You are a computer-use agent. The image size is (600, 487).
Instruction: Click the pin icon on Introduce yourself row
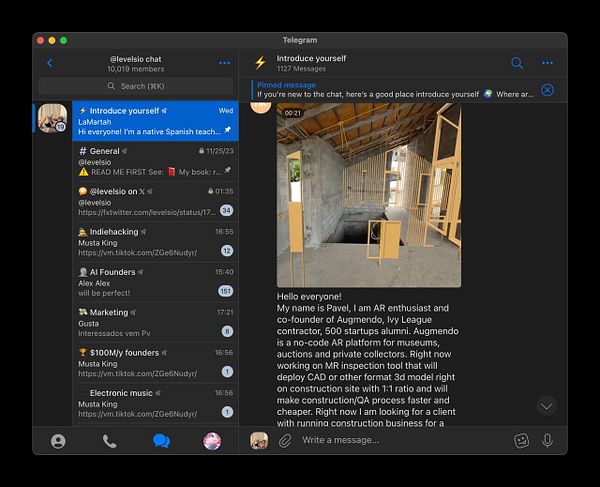pos(228,130)
